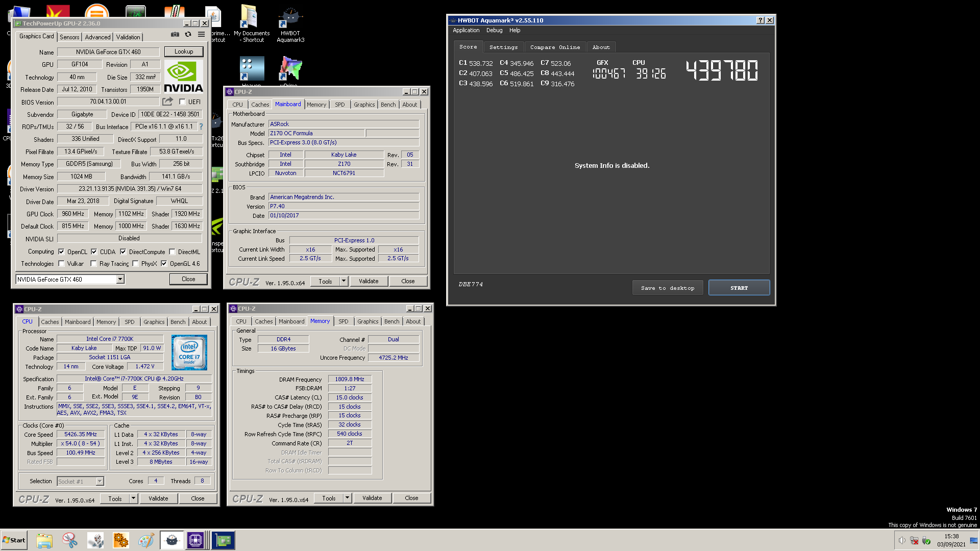Open the Debug menu in Aquamark
Viewport: 980px width, 551px height.
pyautogui.click(x=494, y=31)
